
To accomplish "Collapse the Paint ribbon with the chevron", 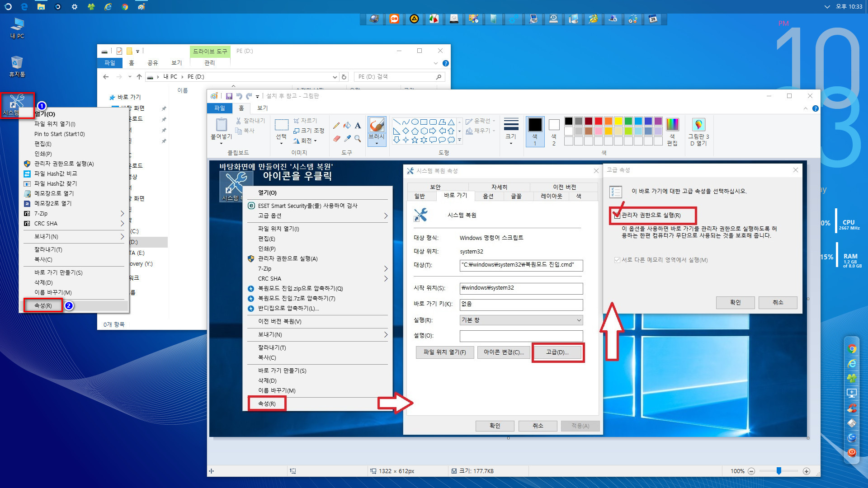I will click(805, 108).
